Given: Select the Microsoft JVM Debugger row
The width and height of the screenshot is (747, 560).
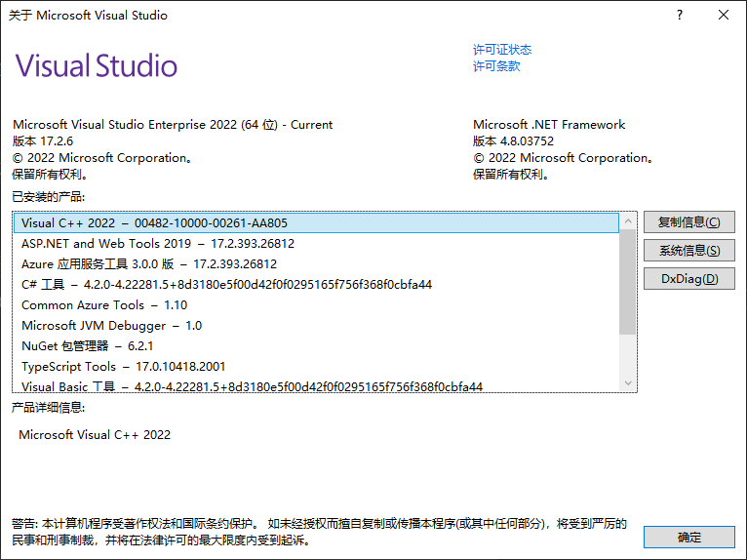Looking at the screenshot, I should point(316,326).
